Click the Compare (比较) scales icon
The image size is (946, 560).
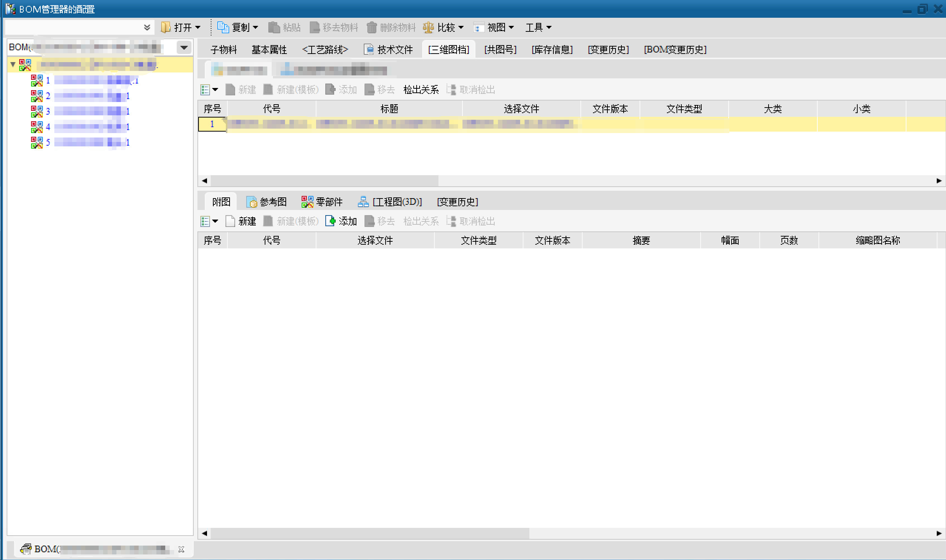[x=428, y=27]
